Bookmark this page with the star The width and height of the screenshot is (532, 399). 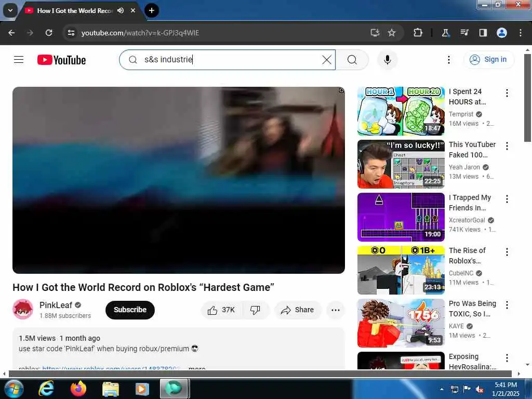[392, 33]
